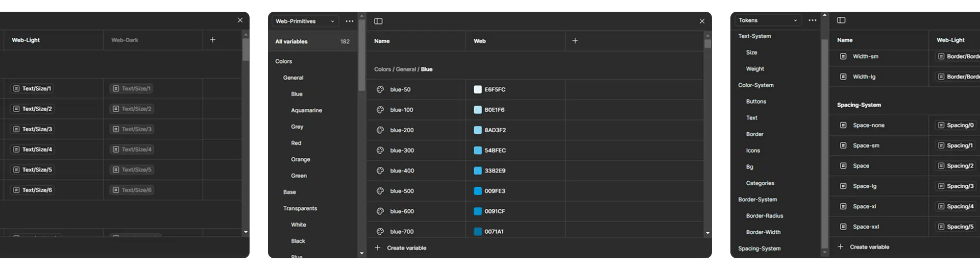This screenshot has height=270, width=980.
Task: Click the Name column header in Web-Primitives
Action: (x=382, y=41)
